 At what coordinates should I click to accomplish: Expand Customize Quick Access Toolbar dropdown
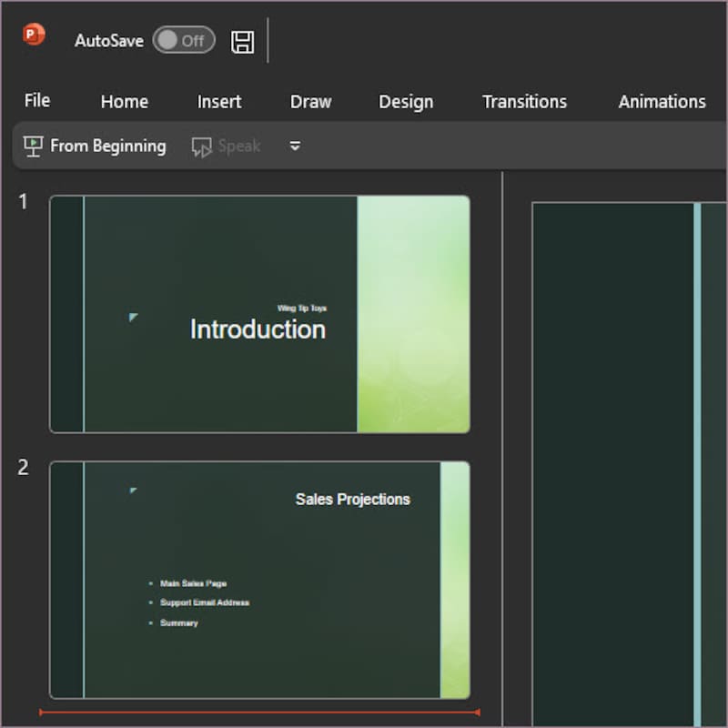pyautogui.click(x=295, y=146)
